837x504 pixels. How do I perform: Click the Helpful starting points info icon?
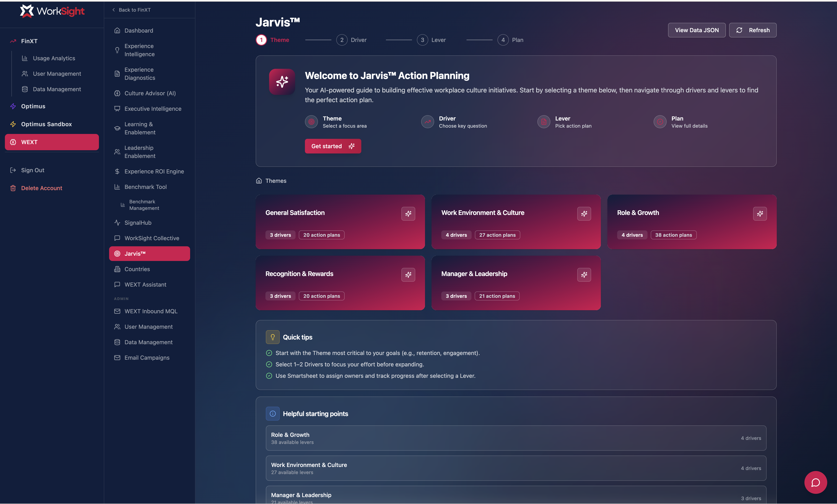click(272, 414)
